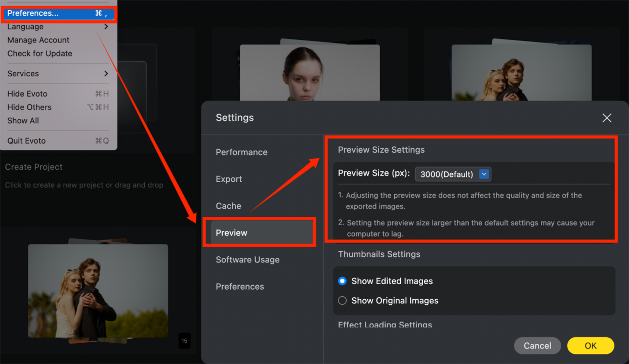The width and height of the screenshot is (629, 364).
Task: Open the Software Usage tab
Action: [x=247, y=260]
